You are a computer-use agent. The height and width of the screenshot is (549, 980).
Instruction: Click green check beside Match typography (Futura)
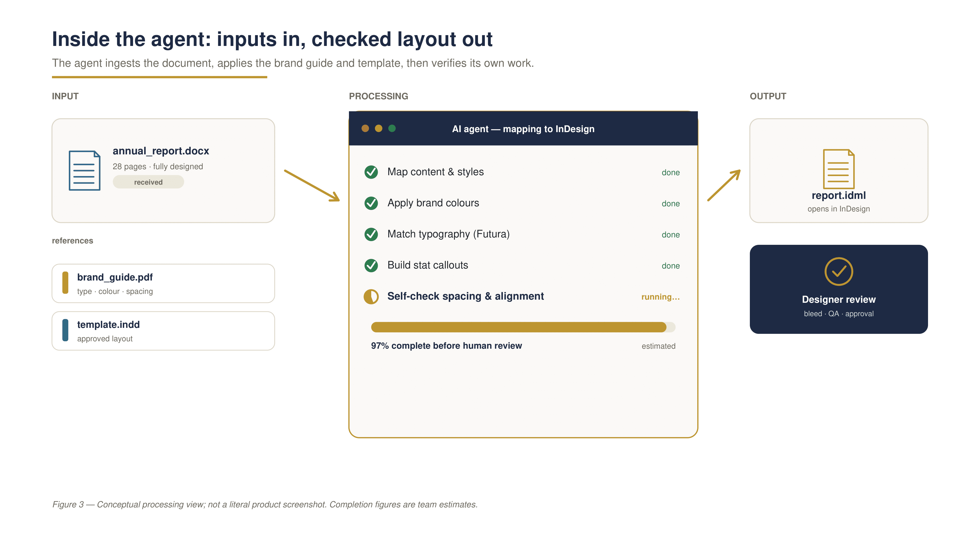(371, 234)
